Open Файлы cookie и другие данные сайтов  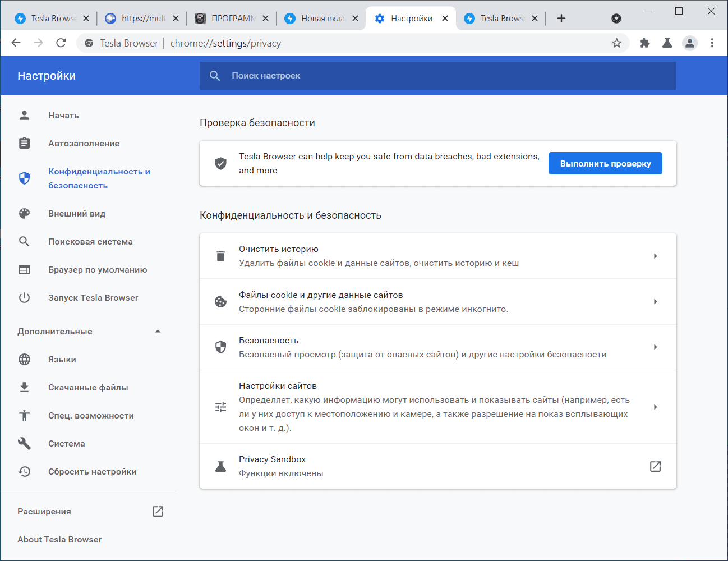pyautogui.click(x=437, y=302)
